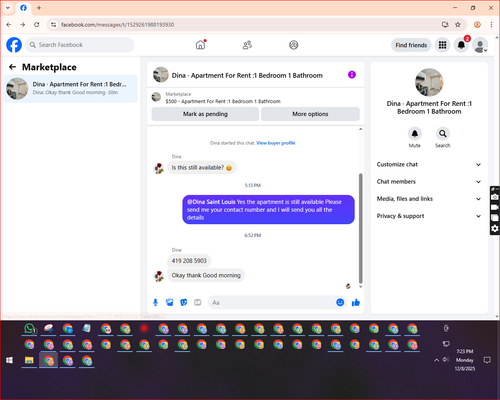Open a new browser tab
The height and width of the screenshot is (400, 500).
(x=39, y=8)
